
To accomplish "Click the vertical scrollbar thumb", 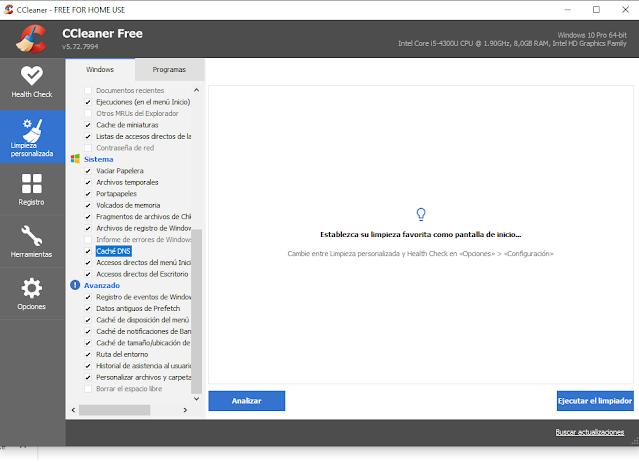I will click(196, 312).
